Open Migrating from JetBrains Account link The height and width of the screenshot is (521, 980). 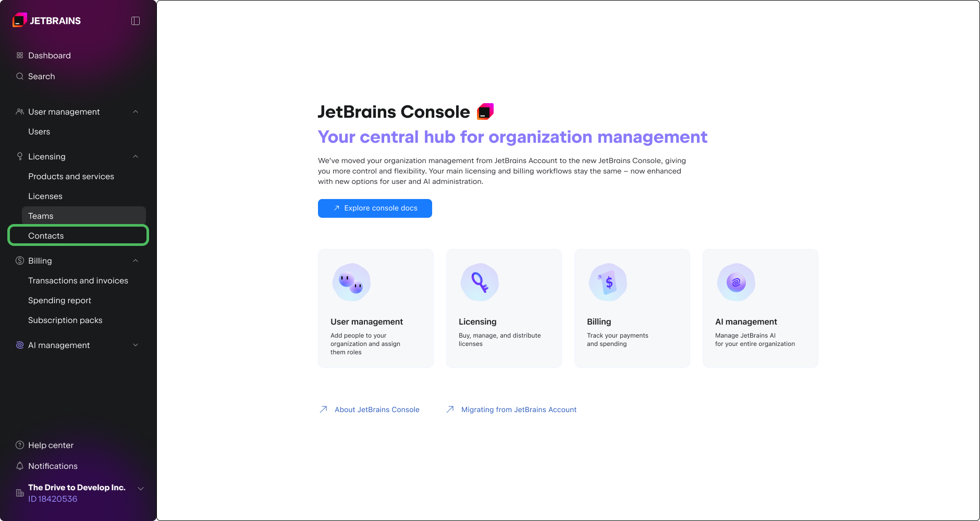[518, 410]
